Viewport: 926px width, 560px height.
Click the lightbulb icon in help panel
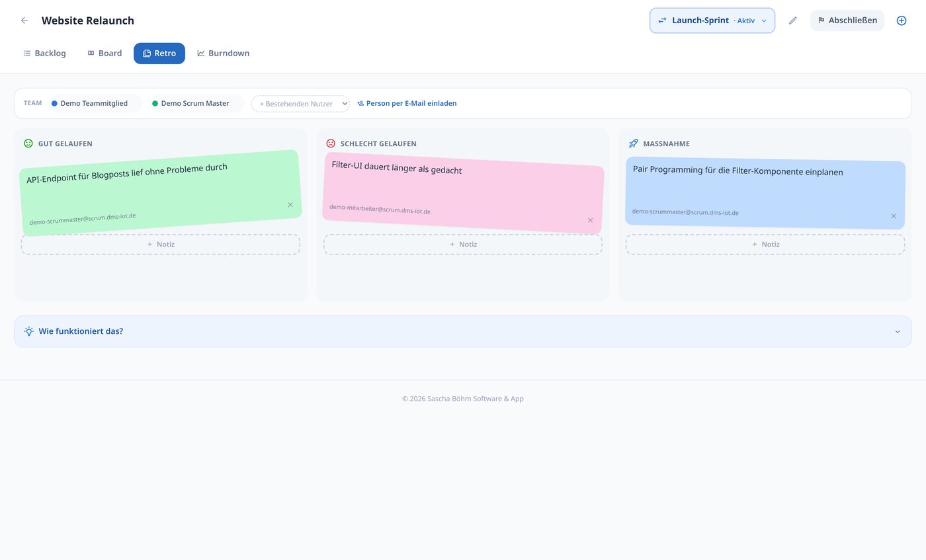pyautogui.click(x=29, y=331)
